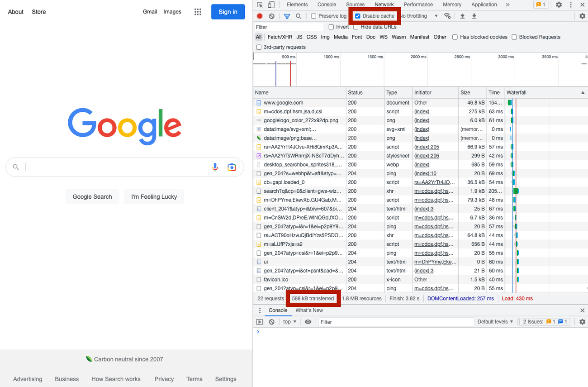Image resolution: width=588 pixels, height=387 pixels.
Task: Tick the Hide data URLs checkbox
Action: click(x=356, y=27)
